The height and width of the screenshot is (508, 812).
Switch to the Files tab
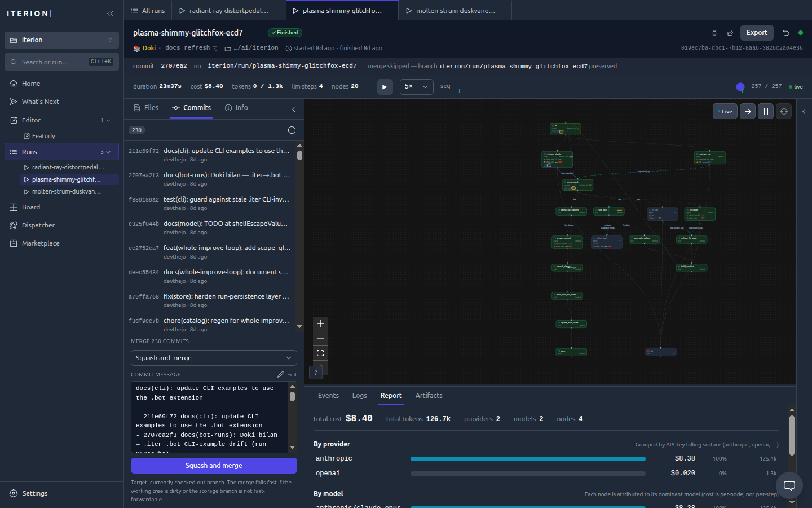tap(146, 108)
